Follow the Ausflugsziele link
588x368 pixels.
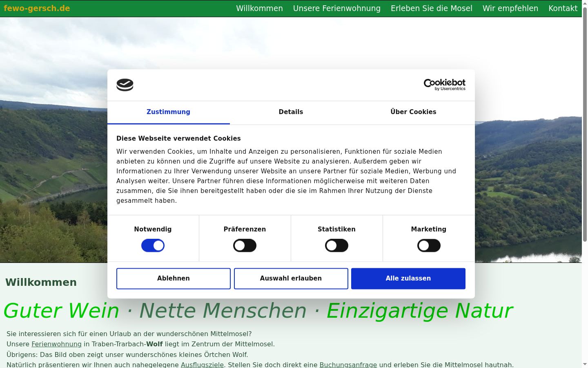(202, 365)
